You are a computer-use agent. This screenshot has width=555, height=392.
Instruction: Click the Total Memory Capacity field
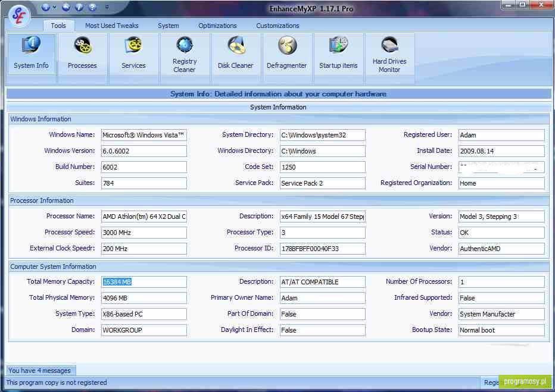[144, 282]
